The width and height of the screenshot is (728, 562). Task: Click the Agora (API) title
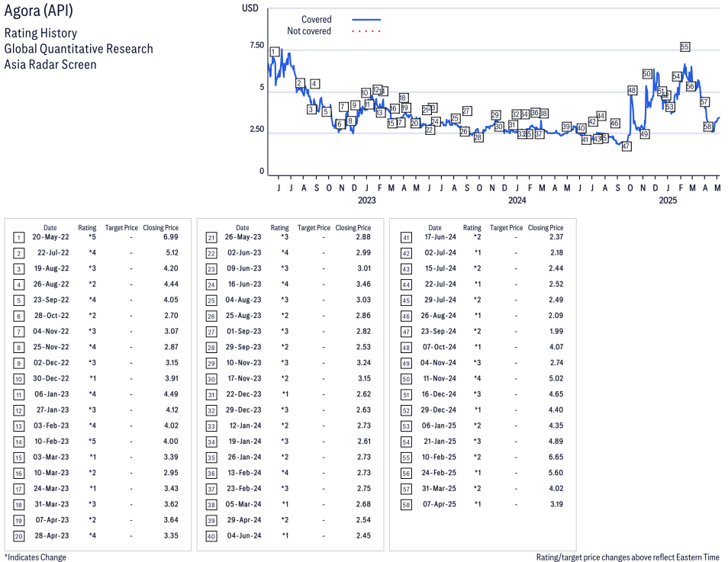38,11
